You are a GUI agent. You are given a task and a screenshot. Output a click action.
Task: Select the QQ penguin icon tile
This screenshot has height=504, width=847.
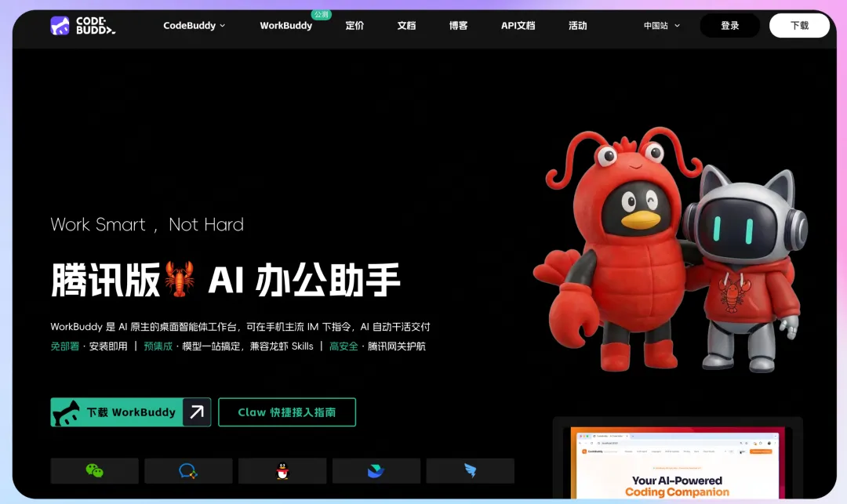click(x=282, y=471)
